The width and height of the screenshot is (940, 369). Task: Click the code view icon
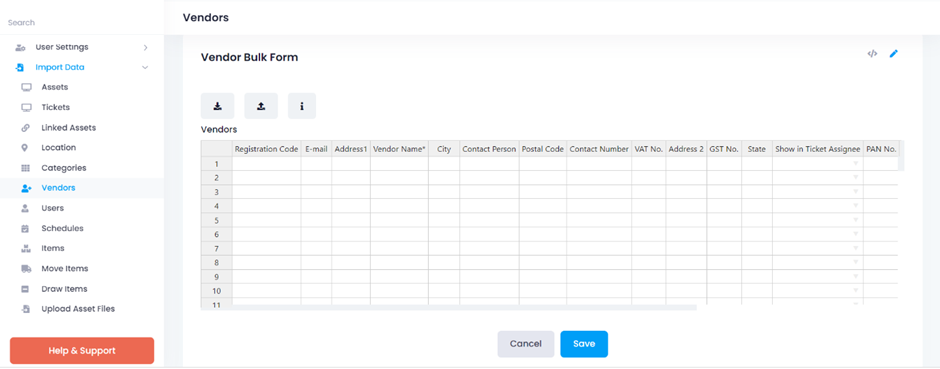872,54
